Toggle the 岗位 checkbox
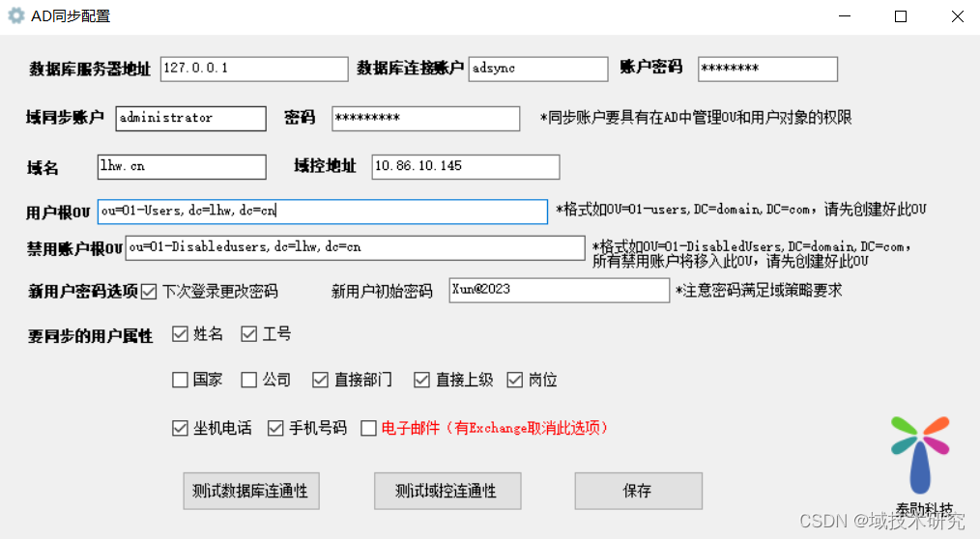Image resolution: width=980 pixels, height=539 pixels. click(514, 380)
